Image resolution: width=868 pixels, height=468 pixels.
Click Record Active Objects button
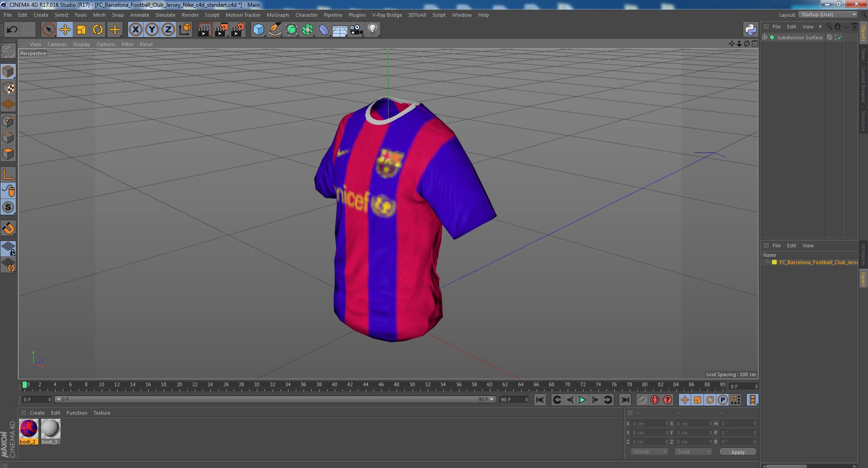(x=642, y=400)
